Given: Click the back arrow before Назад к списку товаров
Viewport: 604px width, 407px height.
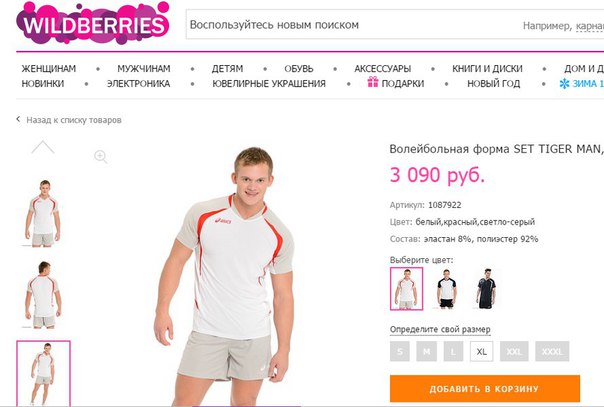Looking at the screenshot, I should (x=18, y=119).
